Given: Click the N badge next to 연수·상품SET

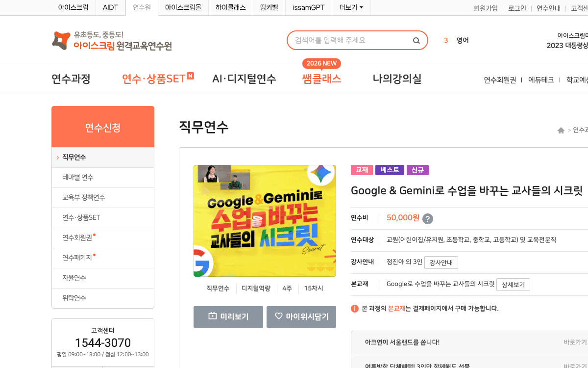Looking at the screenshot, I should coord(190,76).
